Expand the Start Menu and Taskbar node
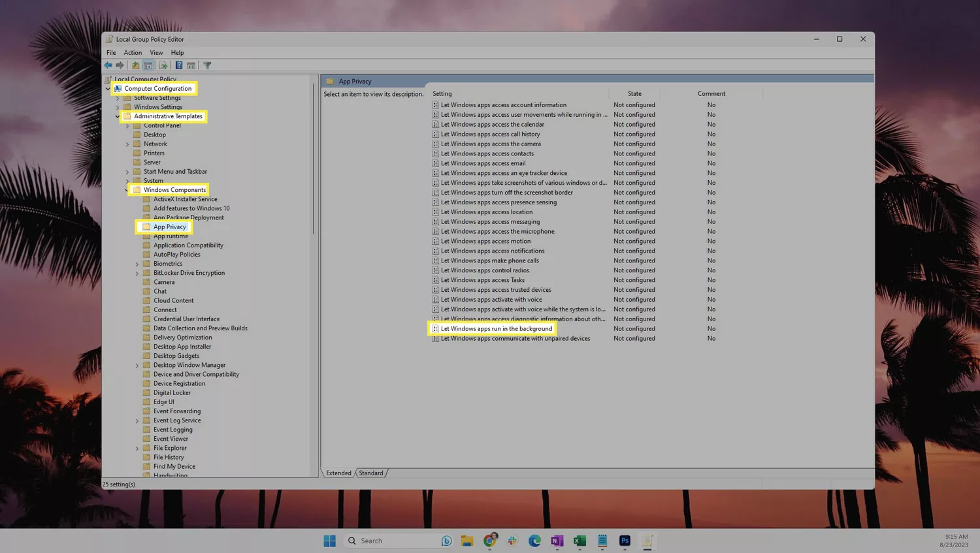The height and width of the screenshot is (553, 980). pyautogui.click(x=127, y=172)
